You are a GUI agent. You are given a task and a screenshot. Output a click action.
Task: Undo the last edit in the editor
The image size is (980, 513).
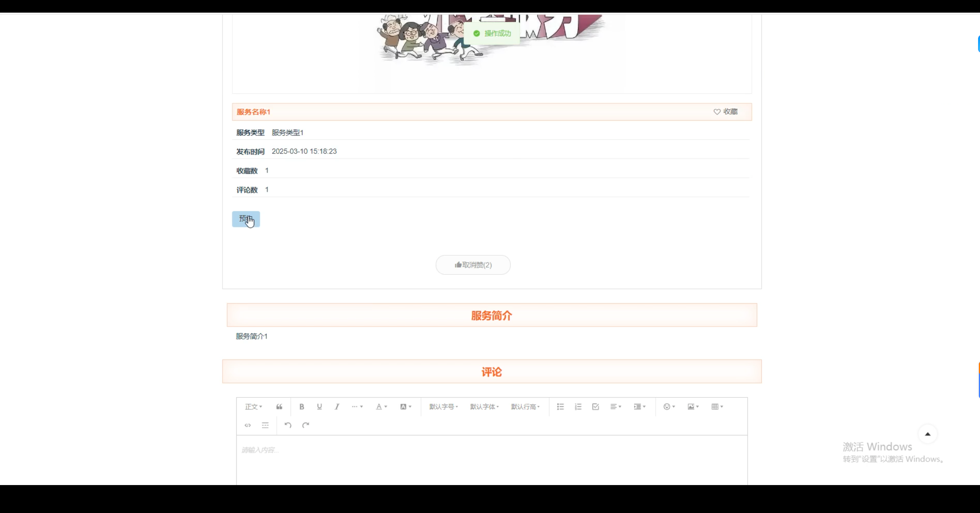287,425
